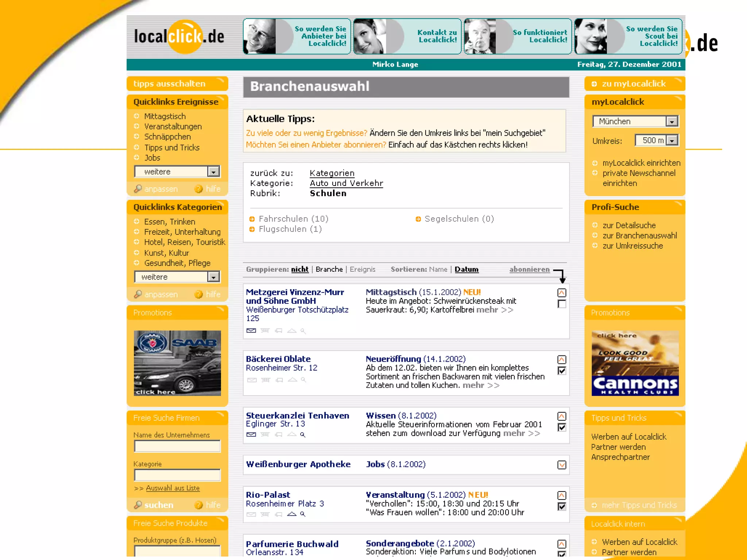Sort results by Name
This screenshot has width=747, height=560.
coord(438,269)
